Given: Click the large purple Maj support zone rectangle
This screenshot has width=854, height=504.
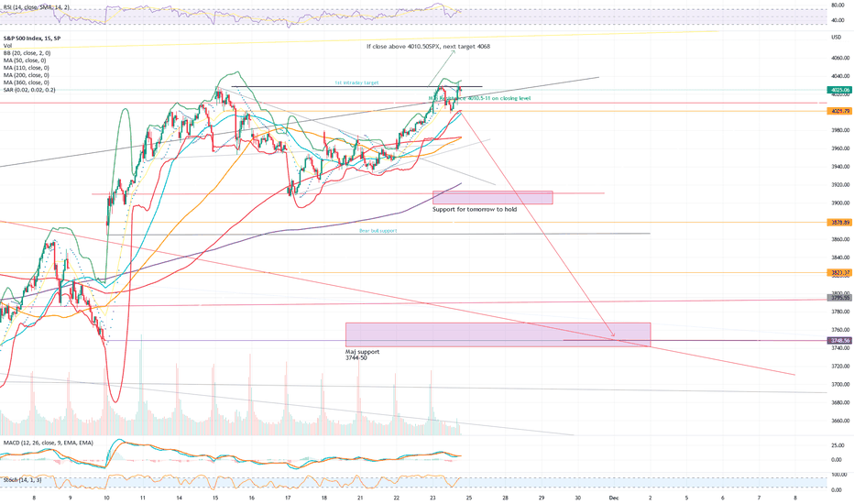Looking at the screenshot, I should point(498,334).
